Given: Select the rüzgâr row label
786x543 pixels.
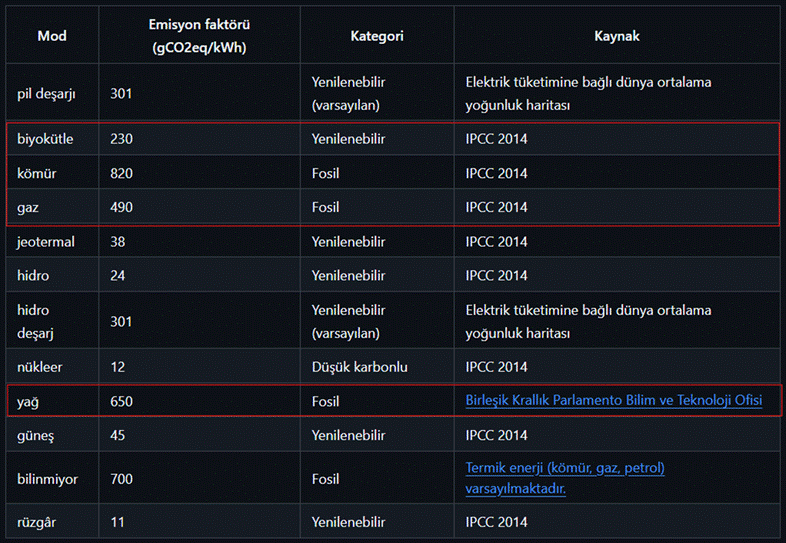Looking at the screenshot, I should click(36, 522).
